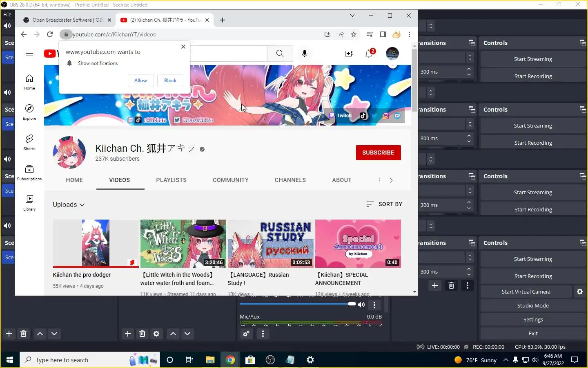Open File Explorer from the taskbar
Screen dimensions: 588x368
click(210, 360)
